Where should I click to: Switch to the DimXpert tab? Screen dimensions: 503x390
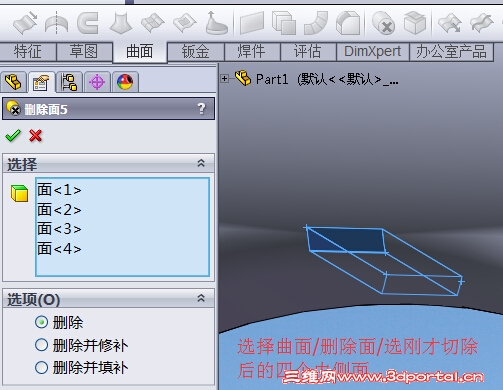pyautogui.click(x=373, y=52)
